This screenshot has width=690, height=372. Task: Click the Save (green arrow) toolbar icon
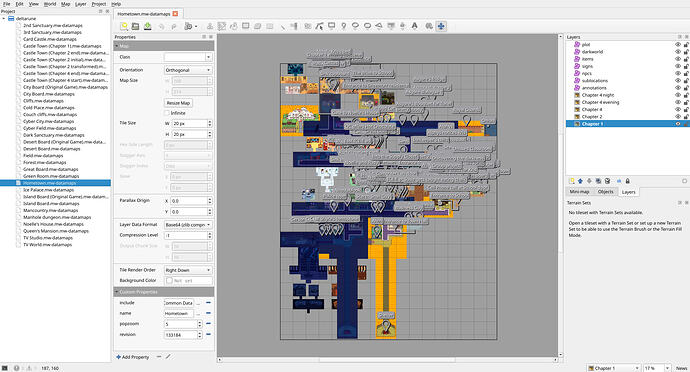pyautogui.click(x=147, y=26)
